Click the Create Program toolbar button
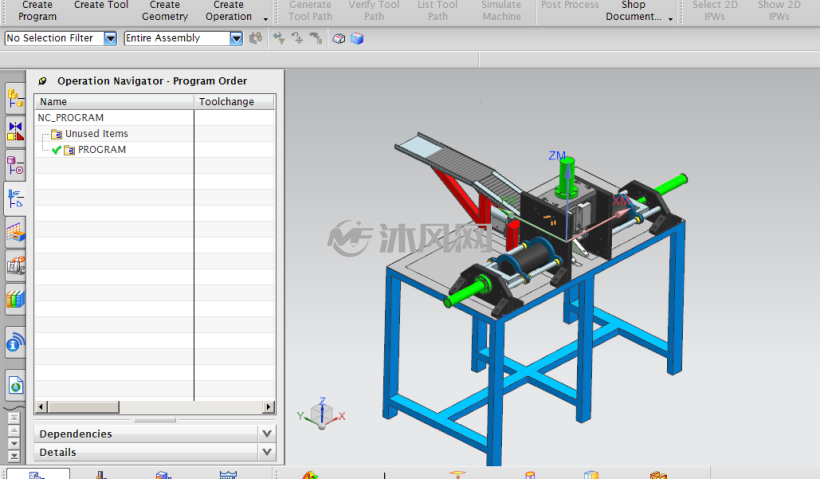Viewport: 820px width, 479px height. tap(37, 10)
